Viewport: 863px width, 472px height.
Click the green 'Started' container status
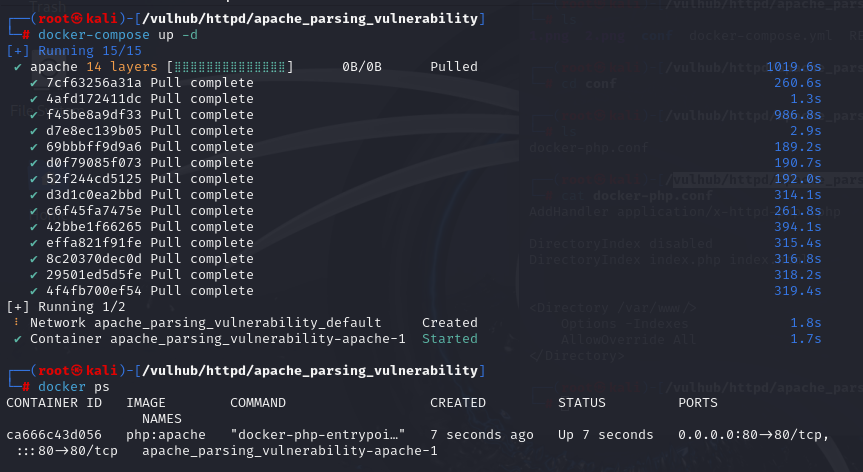pos(450,339)
